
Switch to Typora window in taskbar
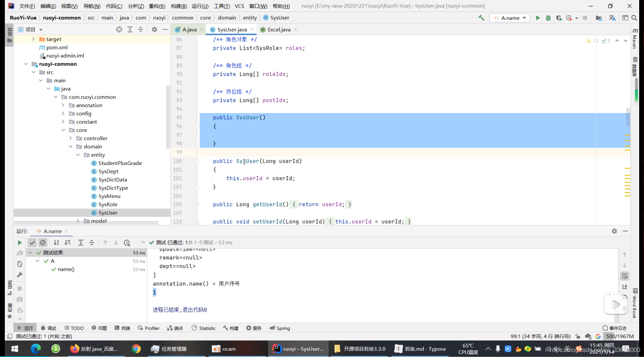(x=420, y=349)
